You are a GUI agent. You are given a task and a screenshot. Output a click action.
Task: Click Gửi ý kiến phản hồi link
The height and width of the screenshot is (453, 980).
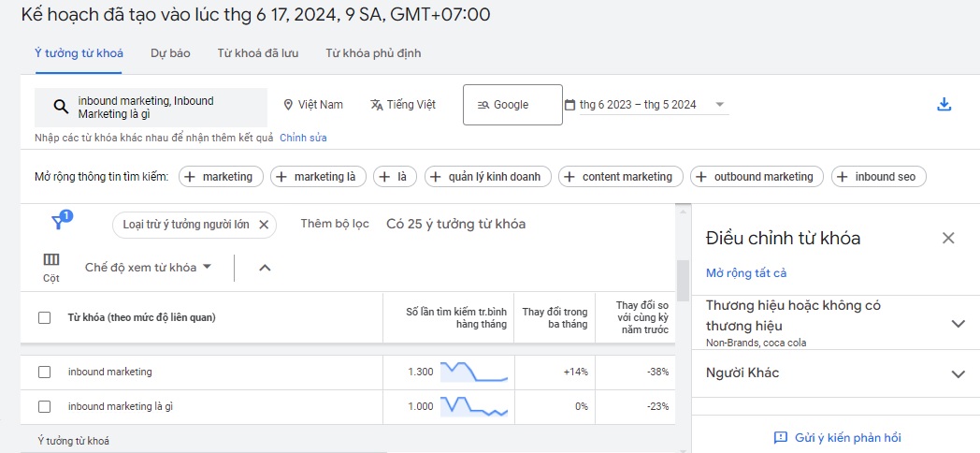click(x=847, y=438)
